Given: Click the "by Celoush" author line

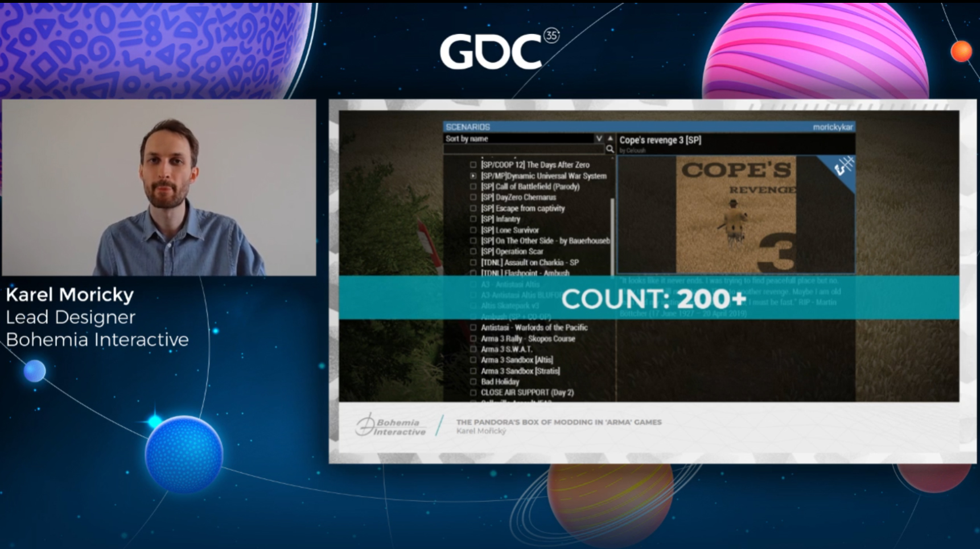Looking at the screenshot, I should 632,151.
